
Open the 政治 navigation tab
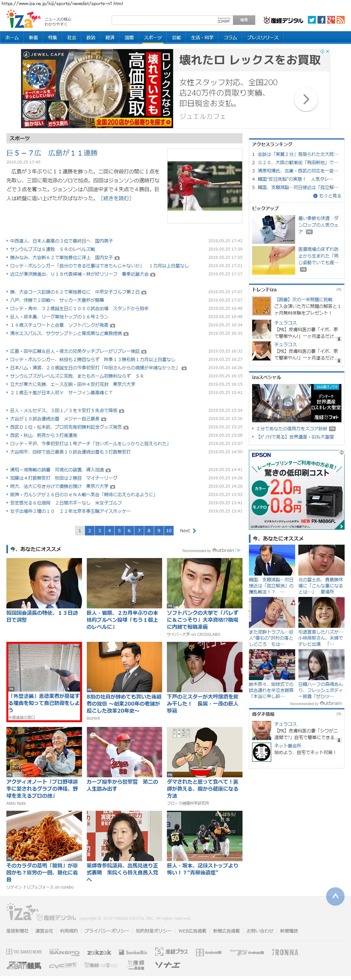[x=91, y=37]
